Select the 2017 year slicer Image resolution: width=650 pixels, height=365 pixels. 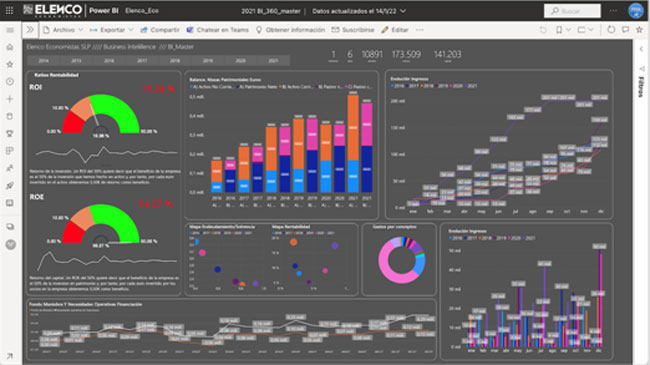(142, 61)
